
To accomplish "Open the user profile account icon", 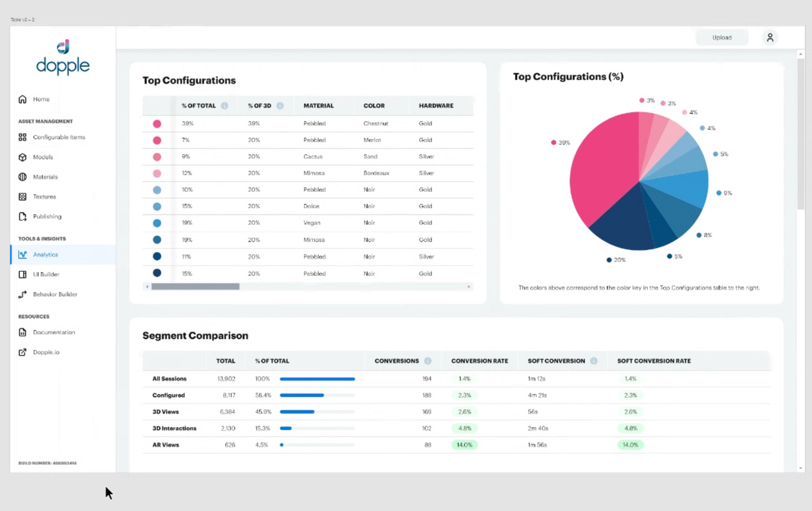I will [770, 37].
